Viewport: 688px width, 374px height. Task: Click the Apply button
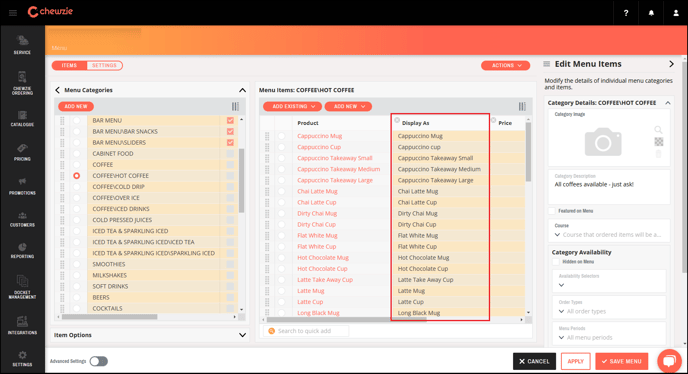(x=575, y=361)
